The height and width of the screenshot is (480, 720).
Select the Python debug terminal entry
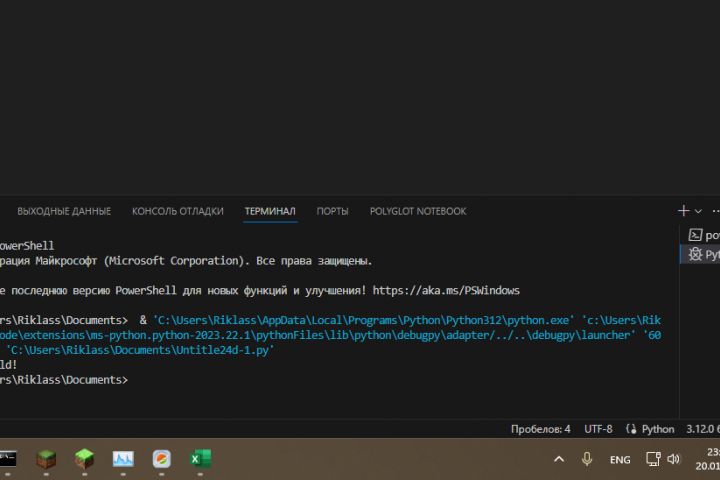point(700,254)
